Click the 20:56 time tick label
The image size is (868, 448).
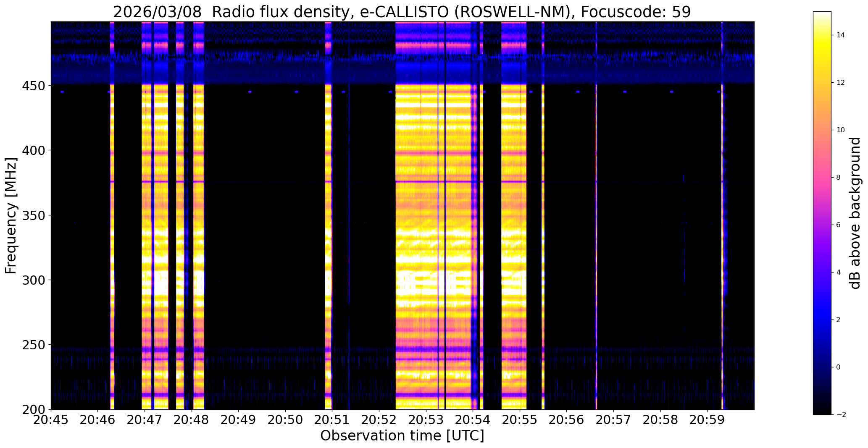coord(567,420)
